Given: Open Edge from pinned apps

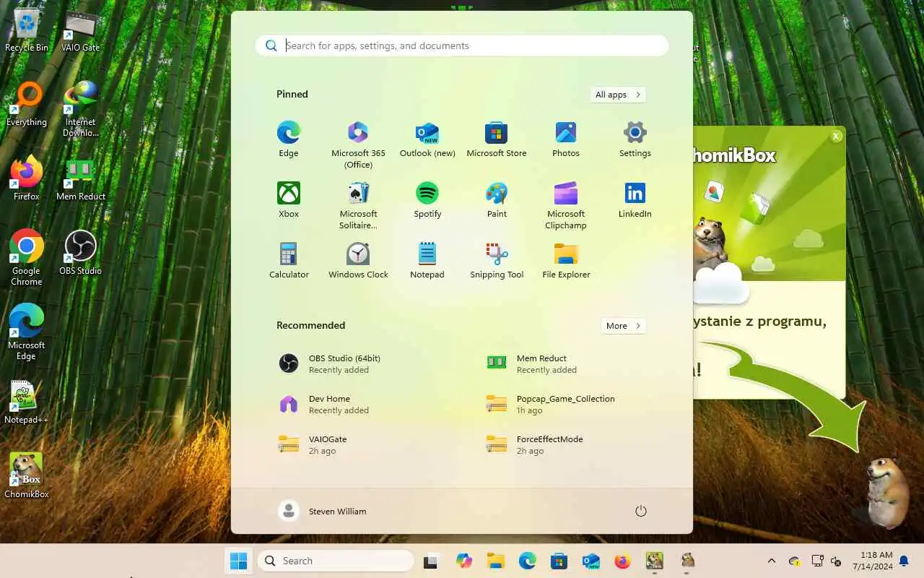Looking at the screenshot, I should click(289, 139).
